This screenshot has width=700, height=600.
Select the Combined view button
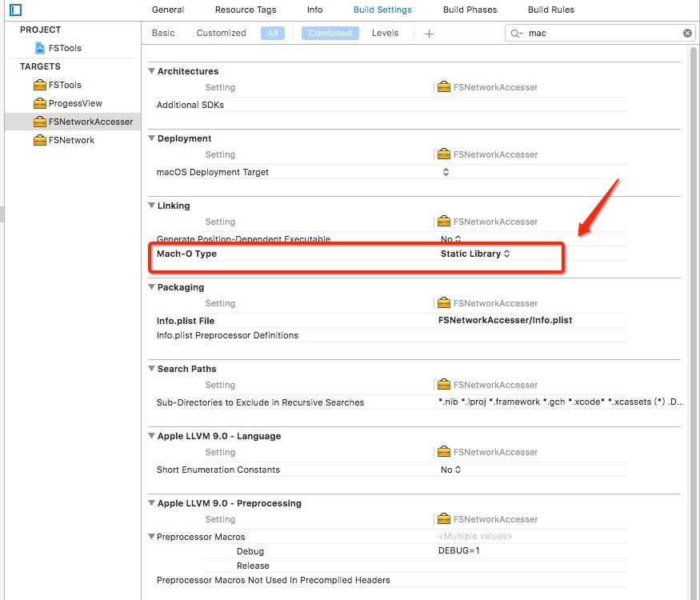330,33
